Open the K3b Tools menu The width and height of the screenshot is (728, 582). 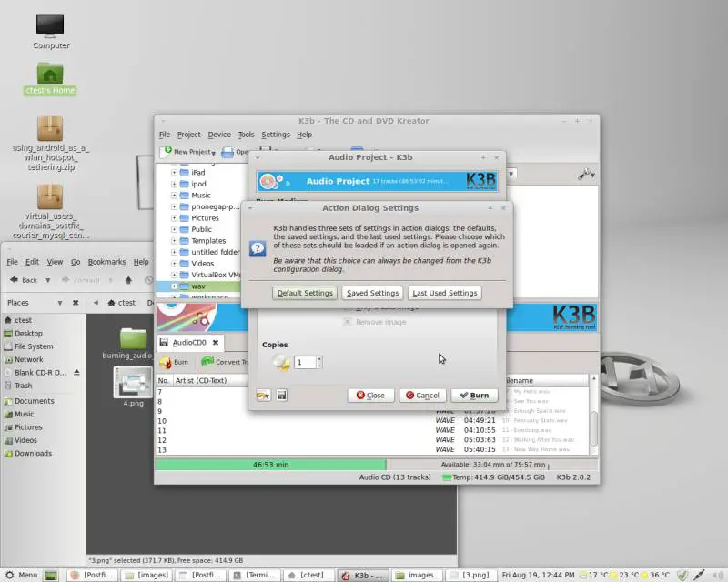pos(246,135)
